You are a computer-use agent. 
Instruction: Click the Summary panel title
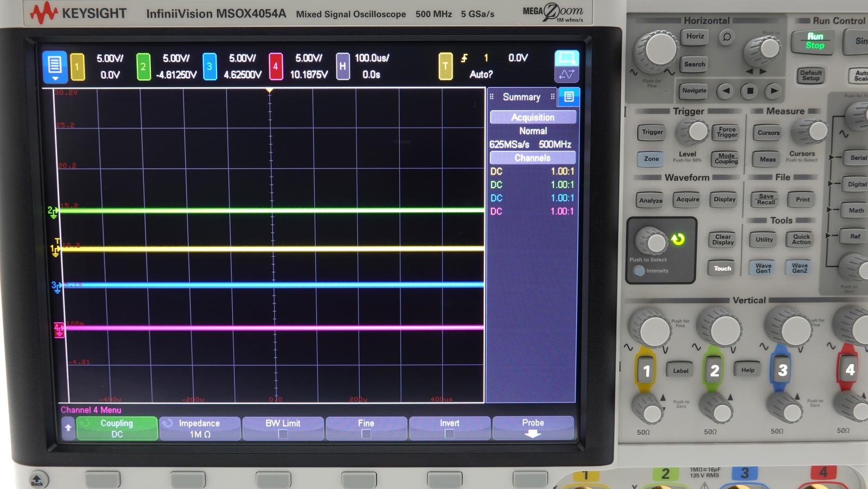(521, 97)
